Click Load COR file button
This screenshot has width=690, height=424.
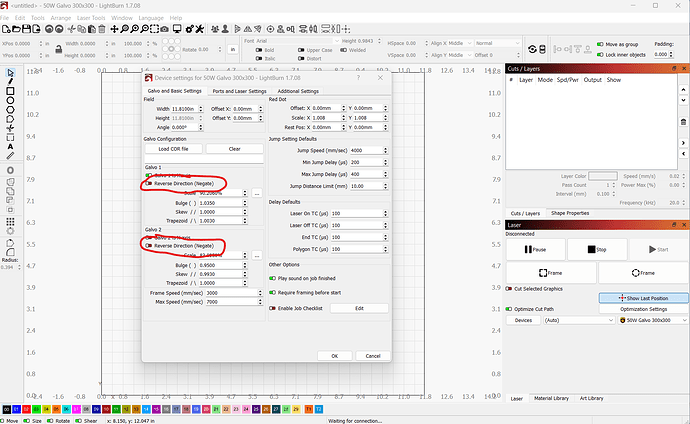[x=173, y=149]
